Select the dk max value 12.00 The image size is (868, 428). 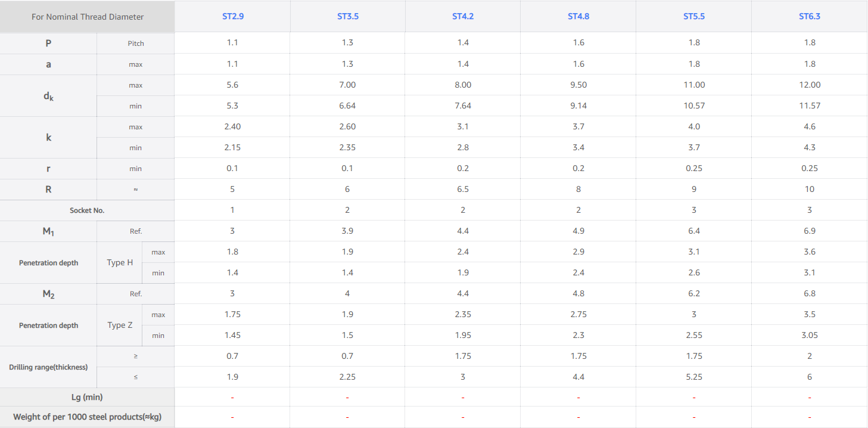coord(810,85)
